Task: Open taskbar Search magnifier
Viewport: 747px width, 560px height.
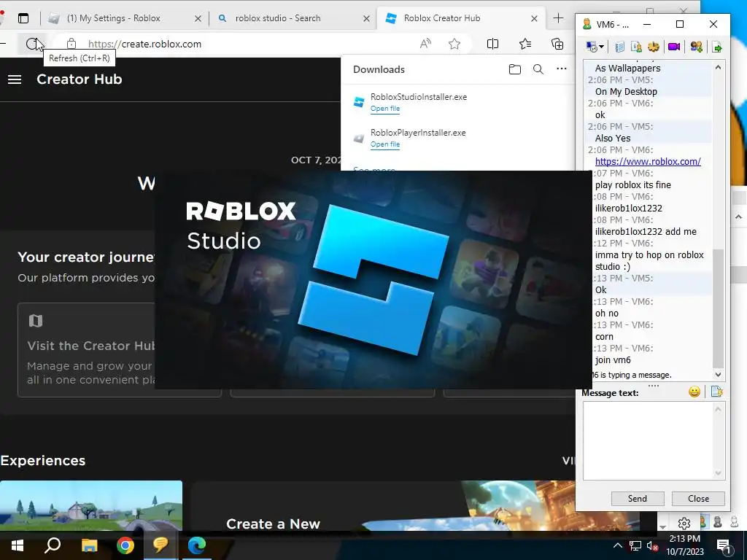Action: [53, 545]
